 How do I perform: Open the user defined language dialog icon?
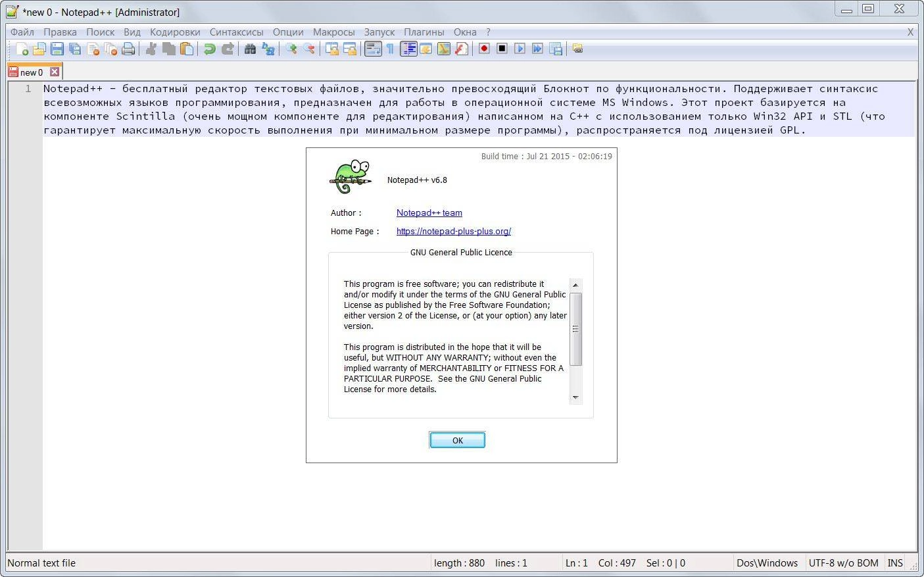tap(426, 49)
